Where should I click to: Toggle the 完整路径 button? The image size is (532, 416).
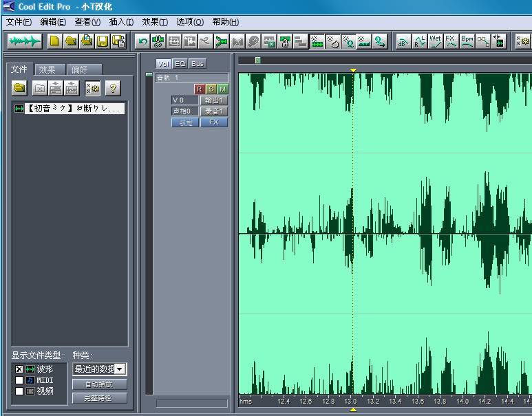[x=99, y=397]
